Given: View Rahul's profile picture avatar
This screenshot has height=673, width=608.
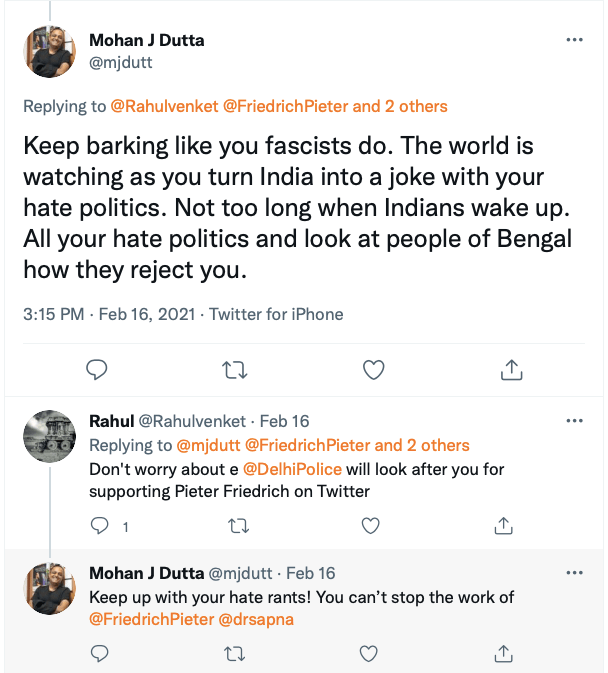Looking at the screenshot, I should pos(50,436).
